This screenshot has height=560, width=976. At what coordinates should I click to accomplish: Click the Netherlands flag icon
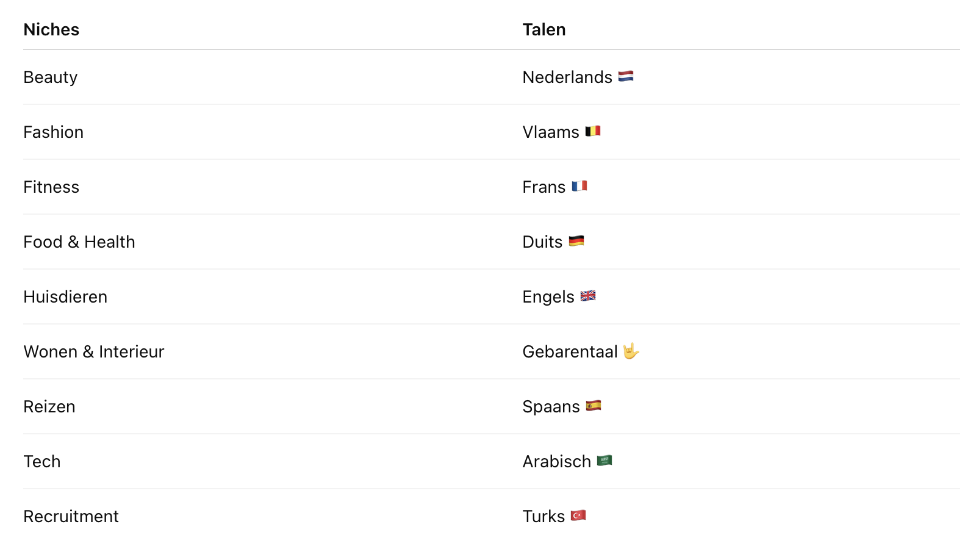click(626, 76)
